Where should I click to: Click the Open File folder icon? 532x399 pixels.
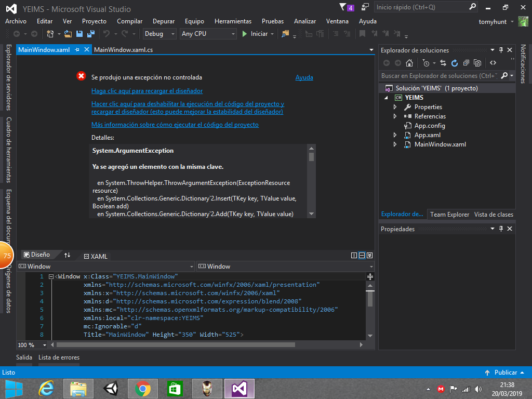coord(68,34)
